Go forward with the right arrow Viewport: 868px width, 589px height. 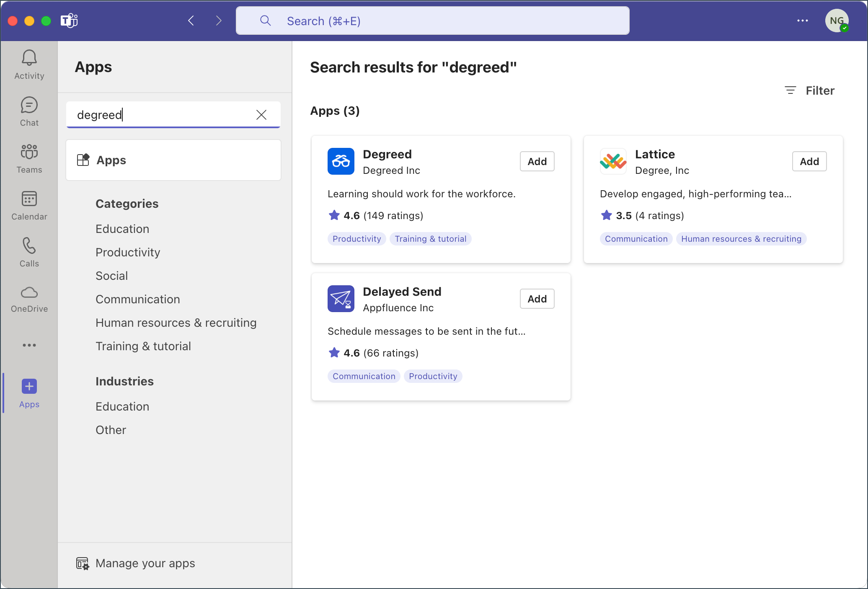click(x=219, y=21)
